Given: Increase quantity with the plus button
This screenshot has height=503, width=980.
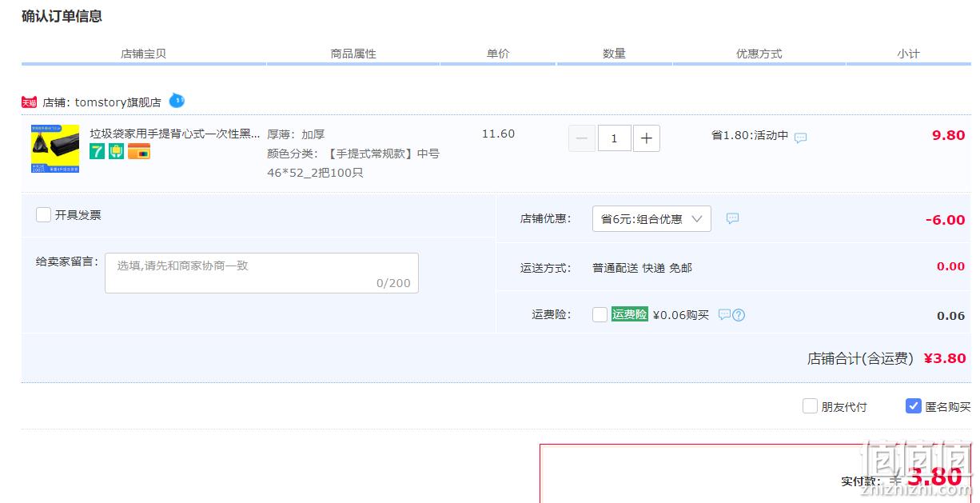Looking at the screenshot, I should (x=646, y=138).
